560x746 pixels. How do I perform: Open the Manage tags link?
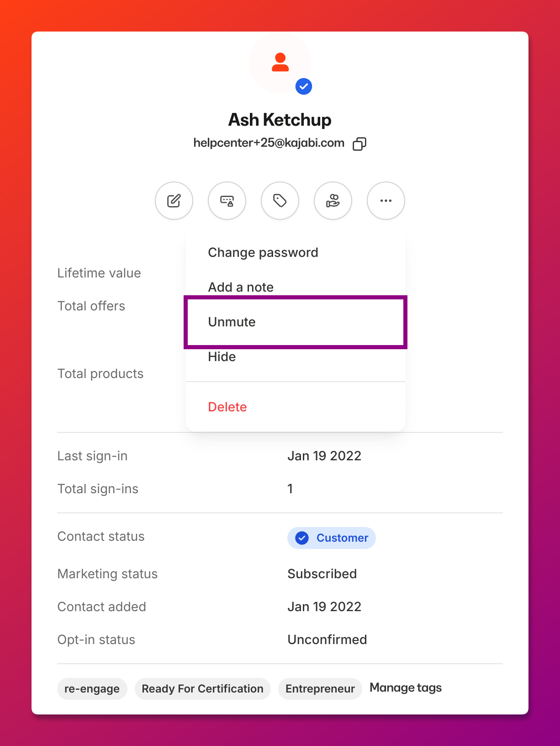pyautogui.click(x=406, y=688)
